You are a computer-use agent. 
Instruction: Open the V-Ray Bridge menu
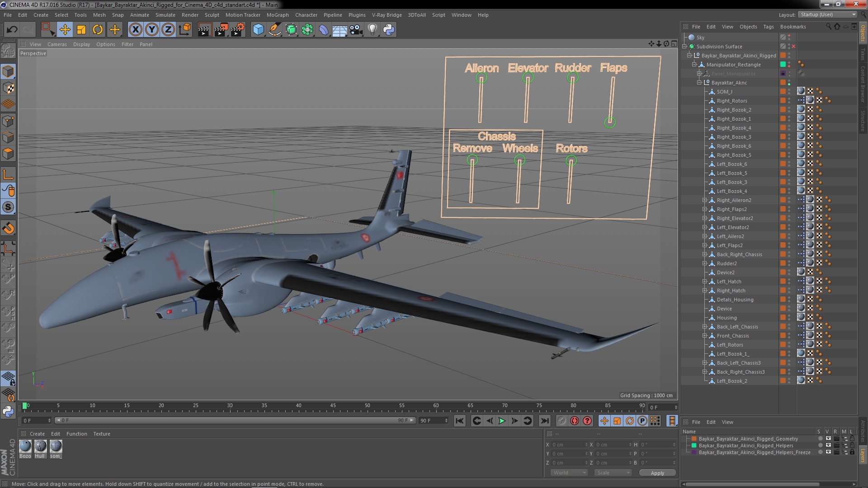387,15
